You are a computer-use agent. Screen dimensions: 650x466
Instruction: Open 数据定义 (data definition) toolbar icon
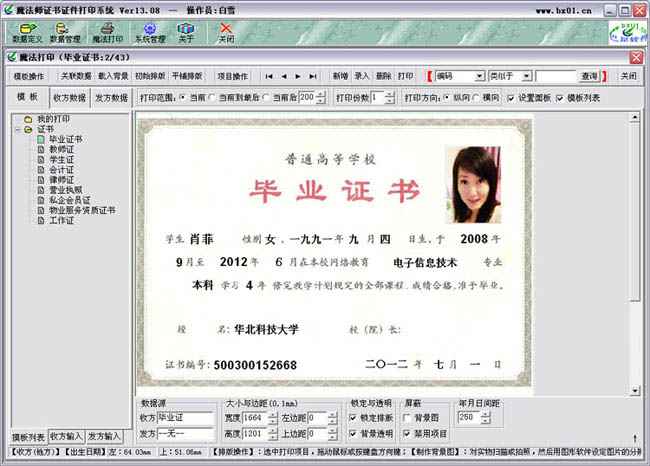click(x=28, y=32)
